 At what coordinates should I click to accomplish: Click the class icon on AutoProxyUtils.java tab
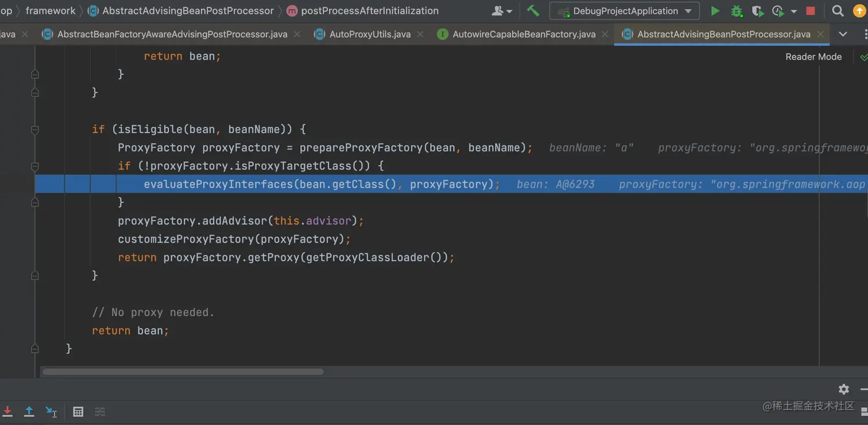pyautogui.click(x=319, y=34)
